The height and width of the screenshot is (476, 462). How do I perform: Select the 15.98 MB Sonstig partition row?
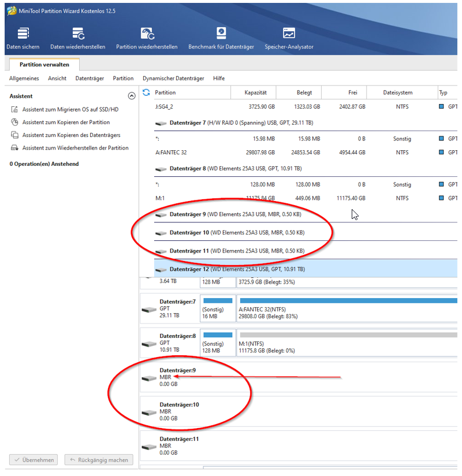click(305, 139)
